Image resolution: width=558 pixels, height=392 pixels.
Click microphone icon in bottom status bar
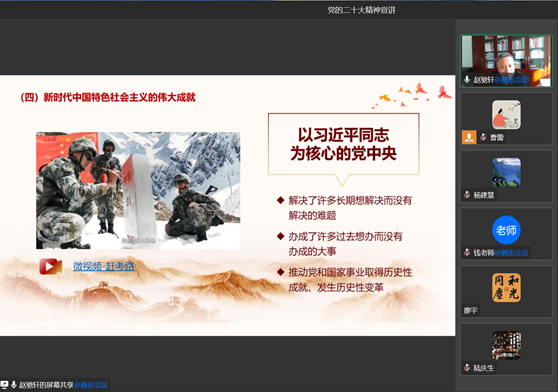[x=14, y=385]
